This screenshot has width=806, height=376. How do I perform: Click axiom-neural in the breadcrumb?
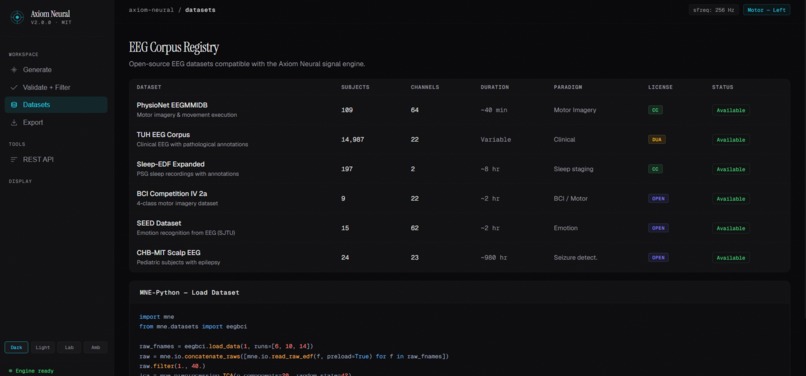tap(152, 10)
